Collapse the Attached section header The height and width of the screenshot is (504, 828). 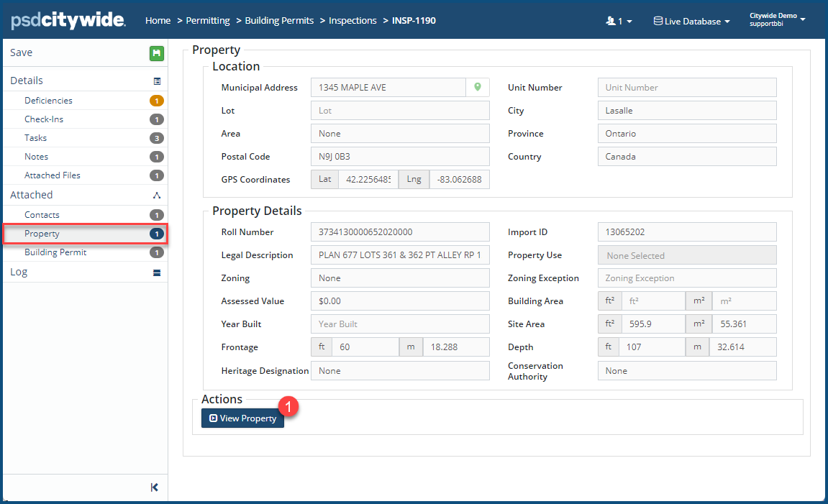pyautogui.click(x=86, y=195)
